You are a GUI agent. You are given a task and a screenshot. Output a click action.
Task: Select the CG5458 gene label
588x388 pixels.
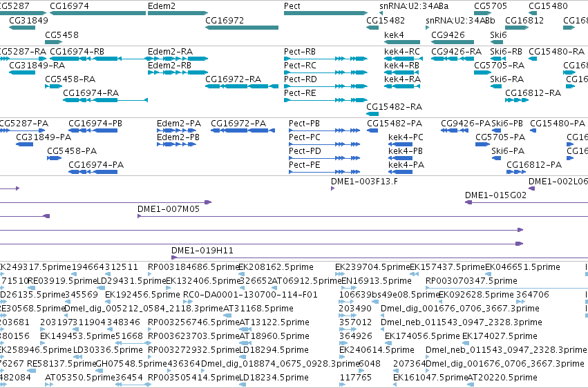(x=62, y=35)
